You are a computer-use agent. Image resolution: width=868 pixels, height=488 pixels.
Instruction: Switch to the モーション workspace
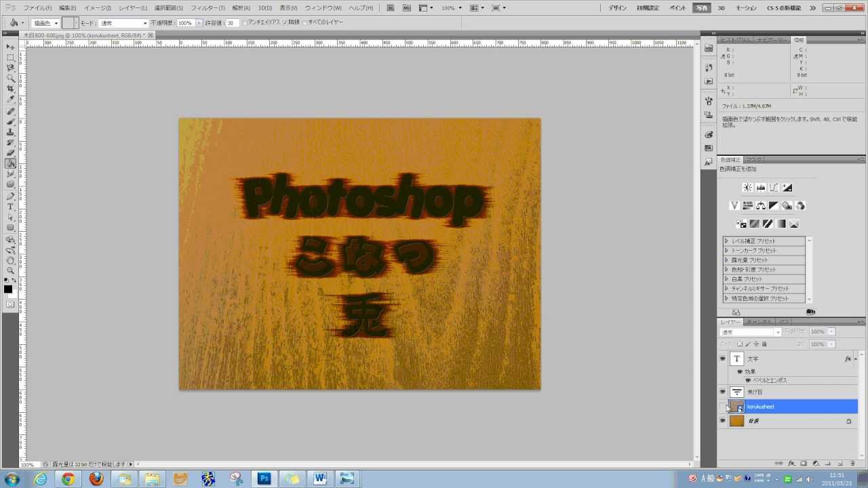[x=746, y=8]
